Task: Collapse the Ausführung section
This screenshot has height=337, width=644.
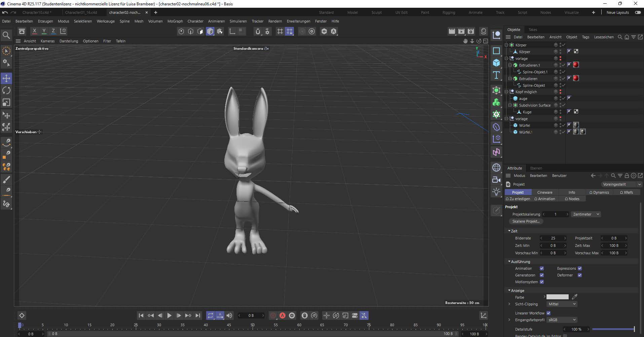Action: click(x=509, y=261)
